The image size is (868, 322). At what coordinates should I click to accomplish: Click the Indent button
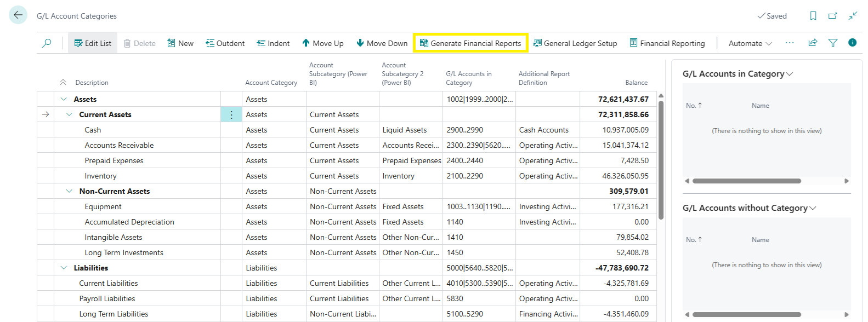[x=273, y=43]
